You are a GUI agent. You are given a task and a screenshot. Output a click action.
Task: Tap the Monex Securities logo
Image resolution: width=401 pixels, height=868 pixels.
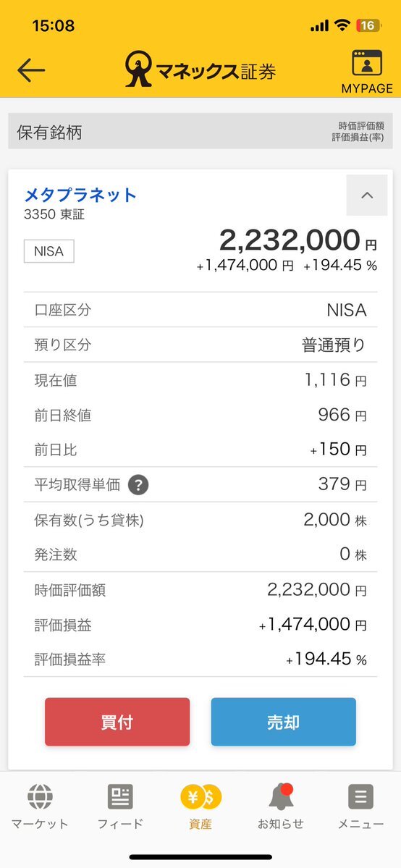200,69
